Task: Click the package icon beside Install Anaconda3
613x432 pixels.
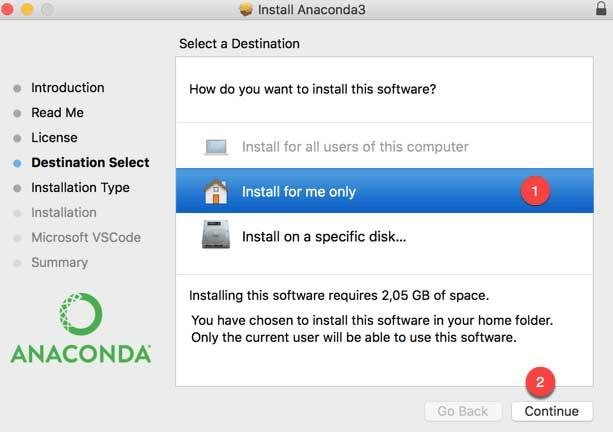Action: pyautogui.click(x=246, y=11)
